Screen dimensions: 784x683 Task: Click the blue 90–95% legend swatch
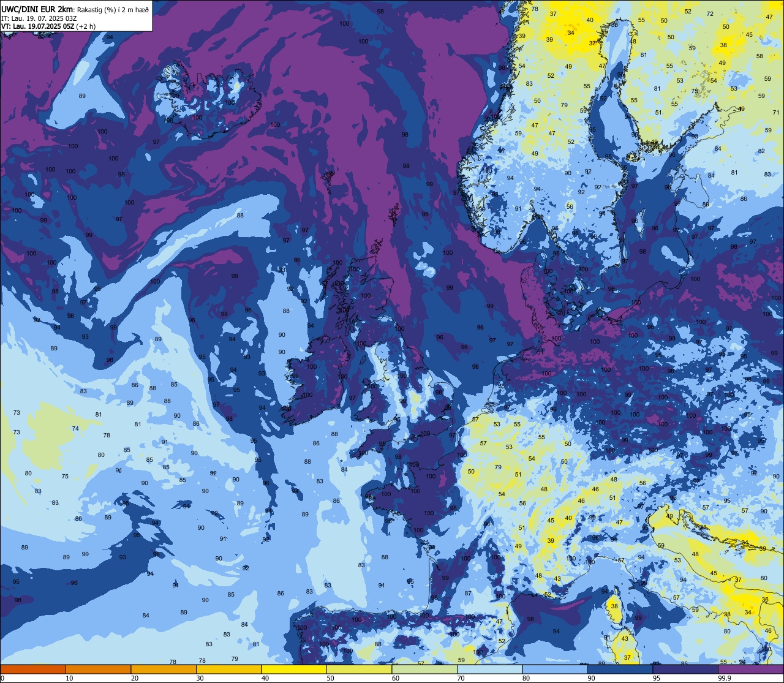[x=620, y=669]
